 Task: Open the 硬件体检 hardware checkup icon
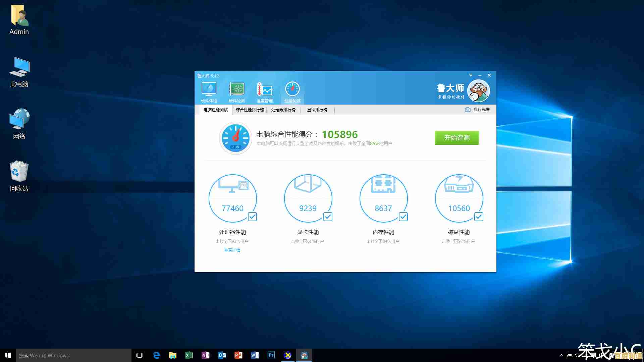209,92
